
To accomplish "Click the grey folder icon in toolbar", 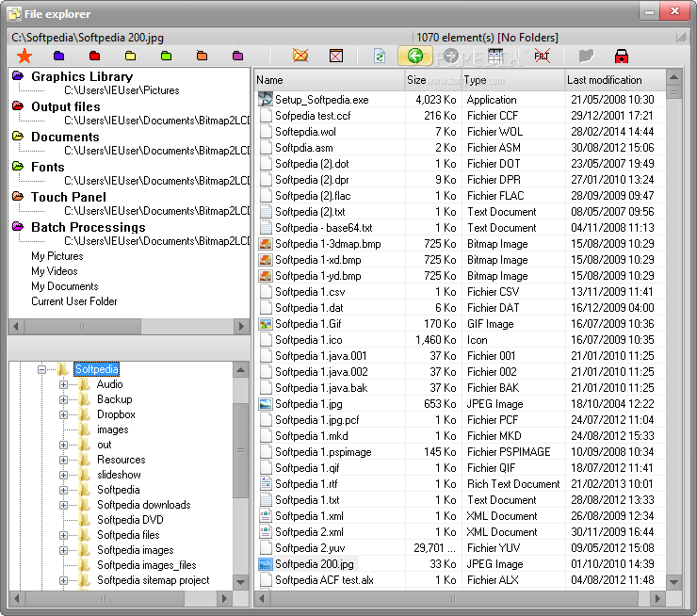I will click(x=586, y=56).
